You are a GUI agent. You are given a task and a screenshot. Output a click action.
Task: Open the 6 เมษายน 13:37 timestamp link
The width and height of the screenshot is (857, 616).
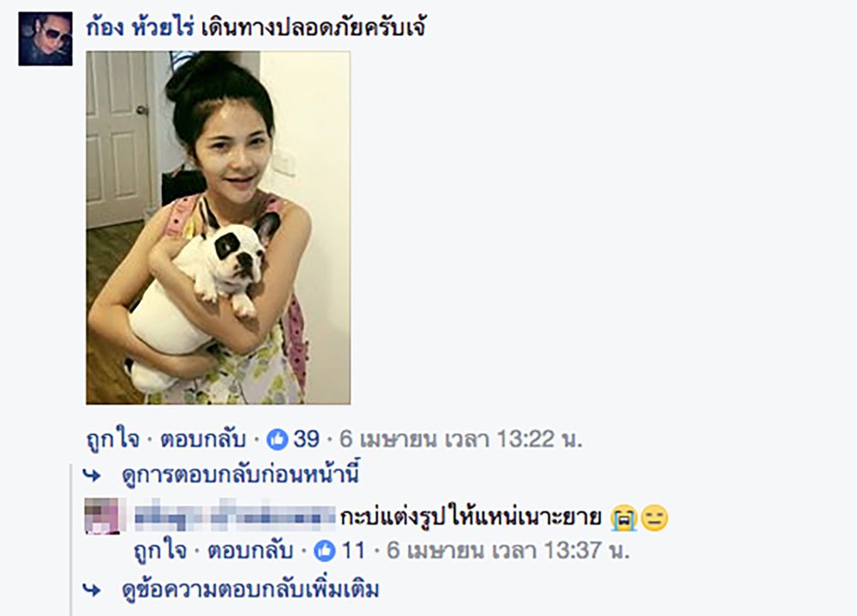point(508,550)
